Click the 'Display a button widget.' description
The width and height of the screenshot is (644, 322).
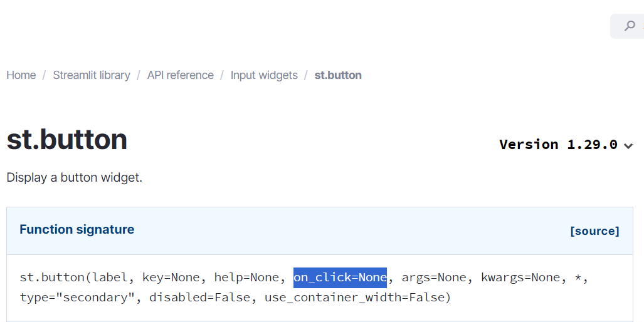(x=75, y=178)
